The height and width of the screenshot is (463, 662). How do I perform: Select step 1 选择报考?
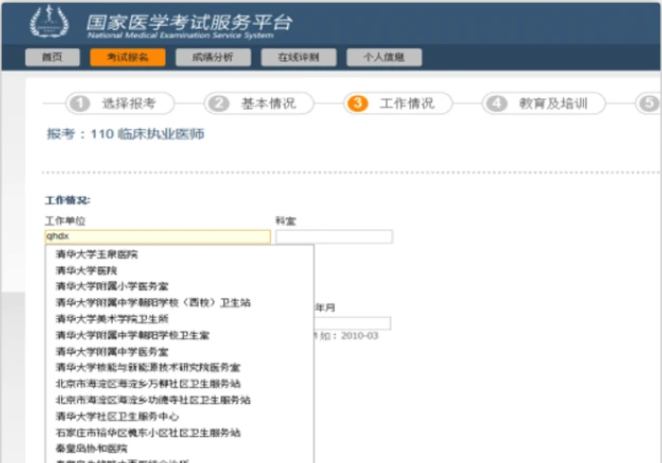(x=120, y=103)
